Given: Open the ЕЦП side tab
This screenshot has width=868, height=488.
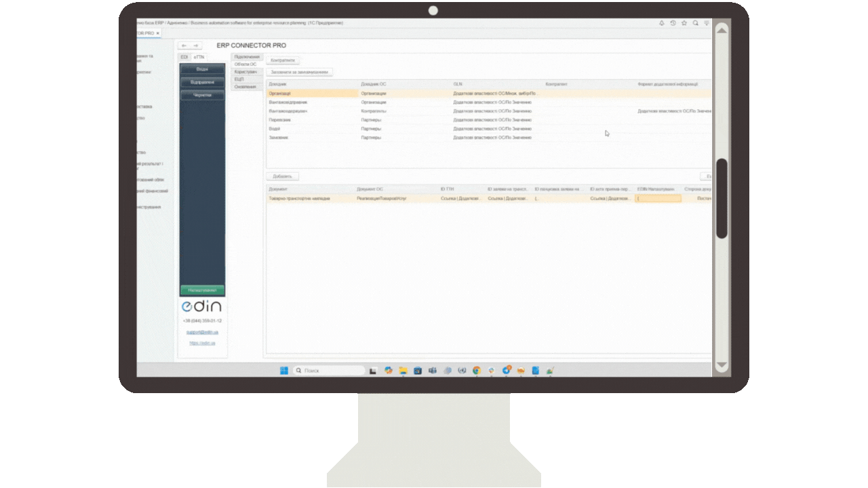Looking at the screenshot, I should click(x=239, y=79).
